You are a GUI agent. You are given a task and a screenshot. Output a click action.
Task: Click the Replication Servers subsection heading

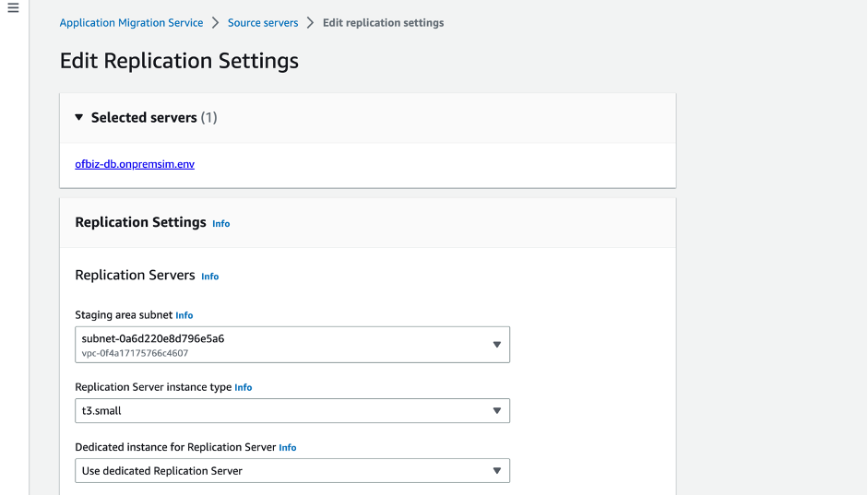(x=135, y=276)
